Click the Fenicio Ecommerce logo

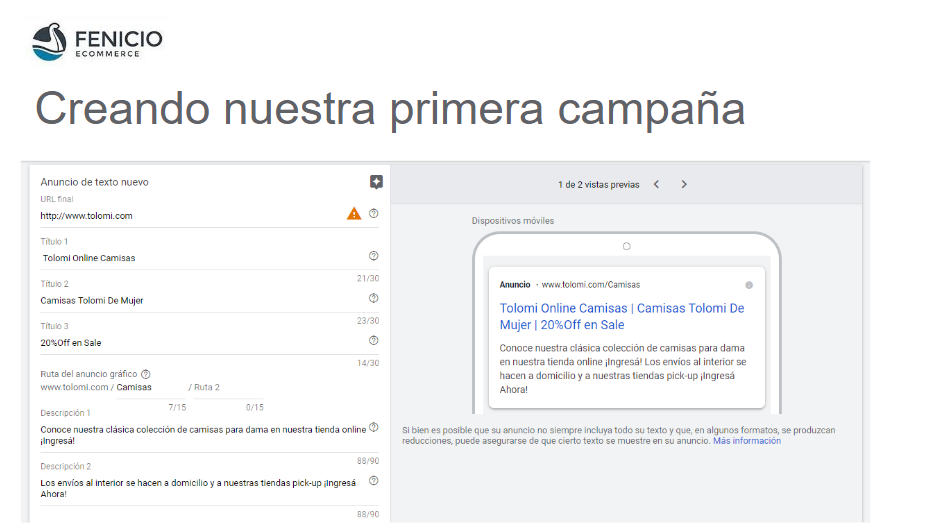(97, 41)
